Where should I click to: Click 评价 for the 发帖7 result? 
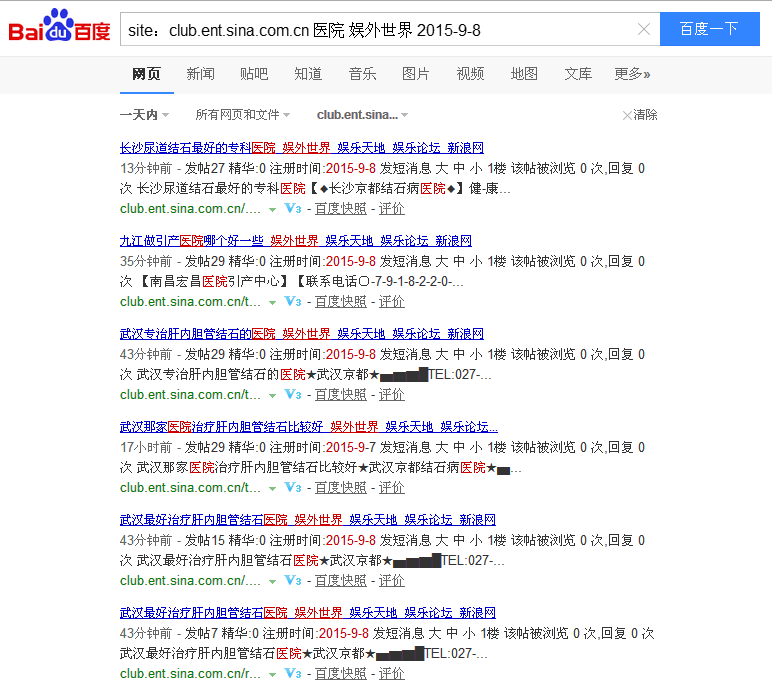pos(391,674)
